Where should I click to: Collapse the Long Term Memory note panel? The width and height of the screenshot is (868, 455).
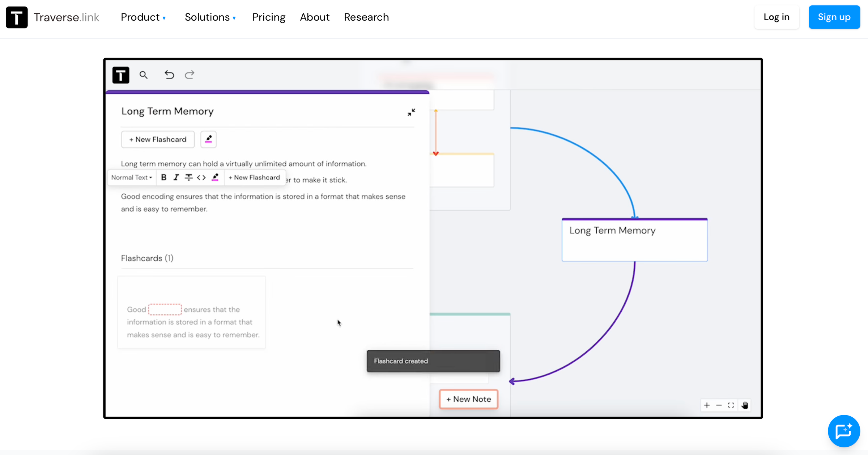pyautogui.click(x=411, y=112)
